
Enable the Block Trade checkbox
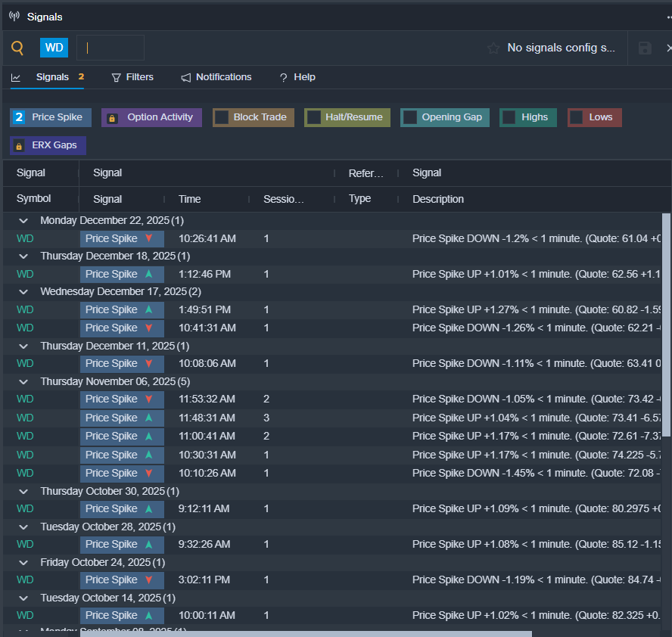(222, 117)
